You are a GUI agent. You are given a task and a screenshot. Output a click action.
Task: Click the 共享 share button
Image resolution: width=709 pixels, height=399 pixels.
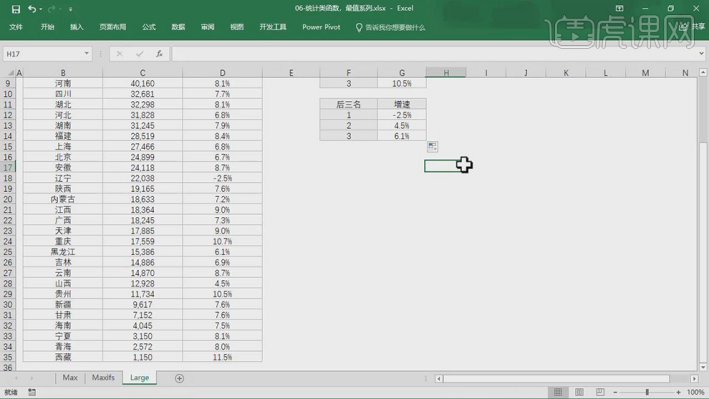pyautogui.click(x=693, y=27)
